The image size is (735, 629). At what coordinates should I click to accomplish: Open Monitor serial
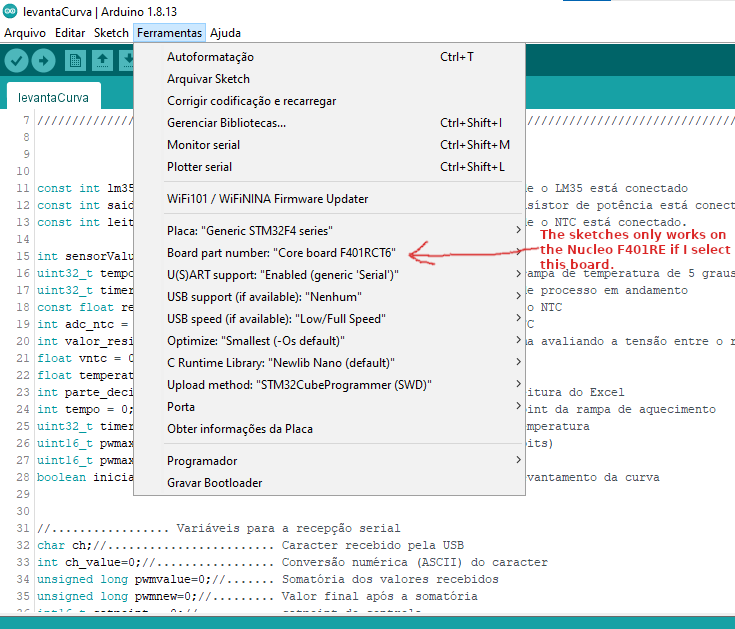click(329, 145)
